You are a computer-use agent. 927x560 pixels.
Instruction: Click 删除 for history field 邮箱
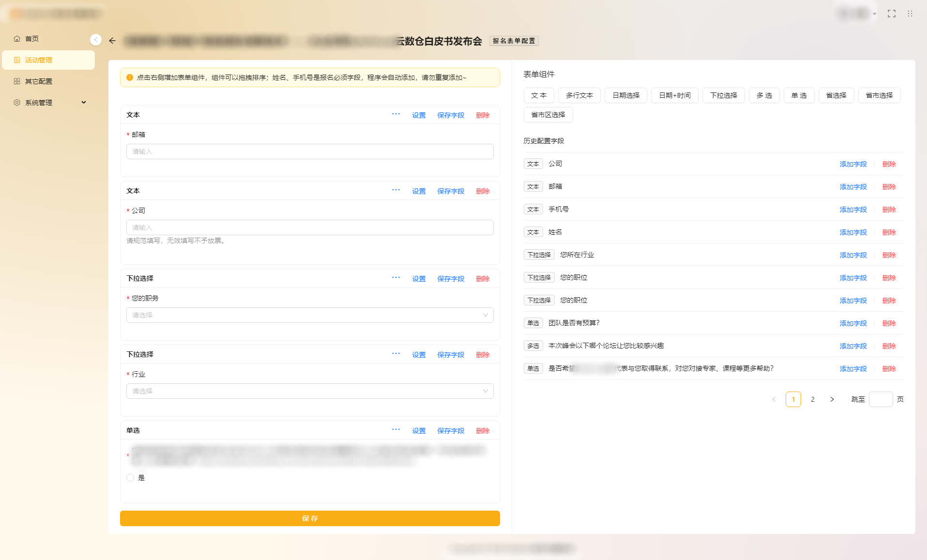coord(889,187)
